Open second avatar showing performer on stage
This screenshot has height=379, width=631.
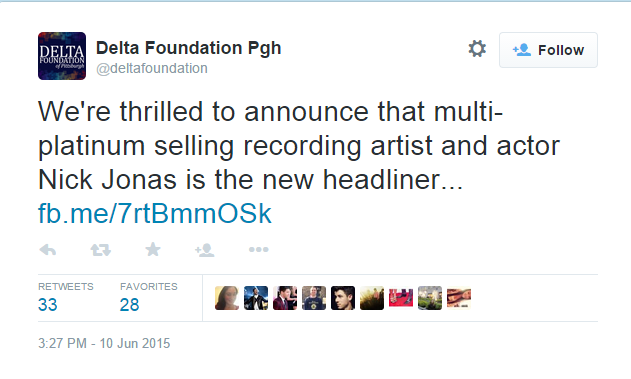point(256,298)
